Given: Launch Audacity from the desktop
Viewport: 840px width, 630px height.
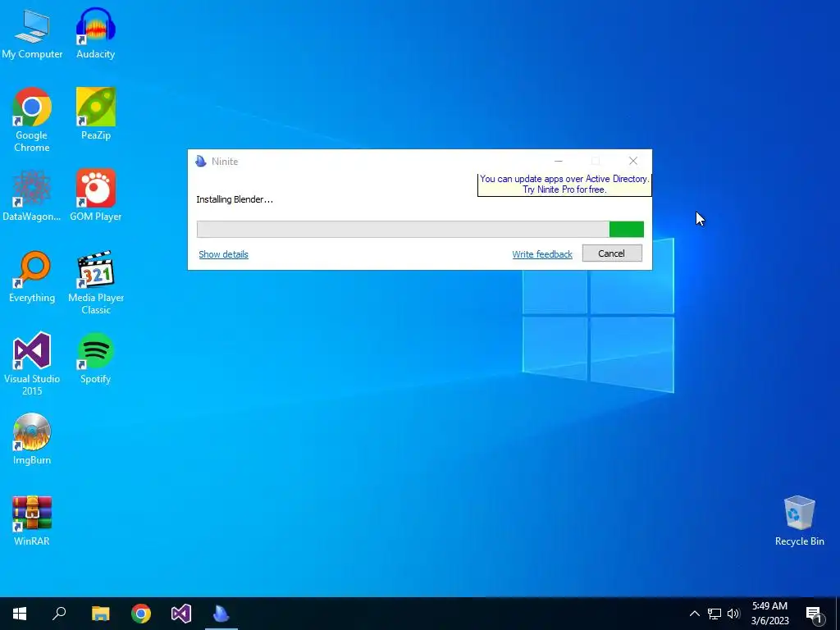Looking at the screenshot, I should 95,33.
